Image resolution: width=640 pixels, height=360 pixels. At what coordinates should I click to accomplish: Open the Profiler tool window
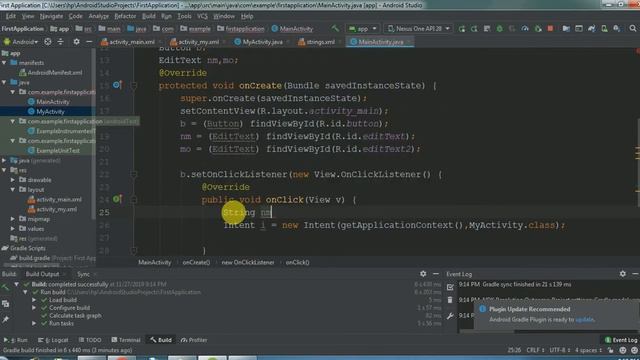click(194, 340)
